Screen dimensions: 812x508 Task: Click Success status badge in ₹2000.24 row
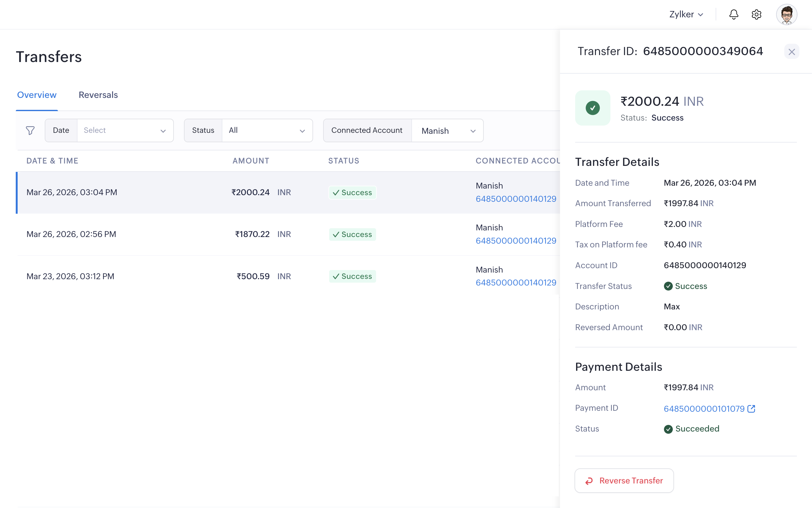(352, 193)
